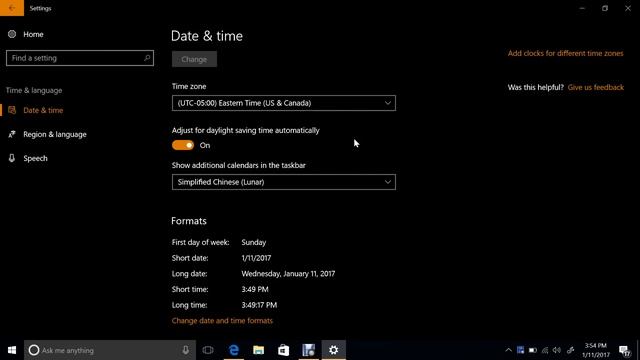Open Change date and time formats link
Screen dimensions: 640x360
pyautogui.click(x=222, y=321)
